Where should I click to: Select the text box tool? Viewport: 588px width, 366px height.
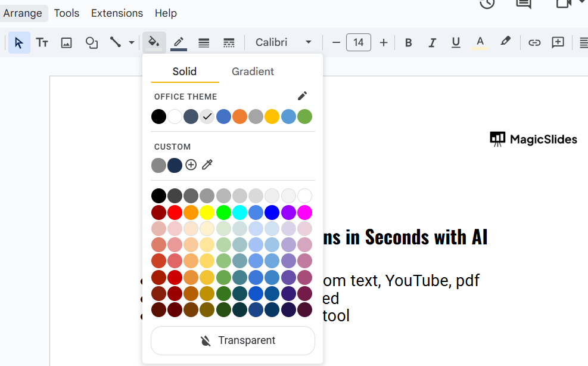coord(42,42)
